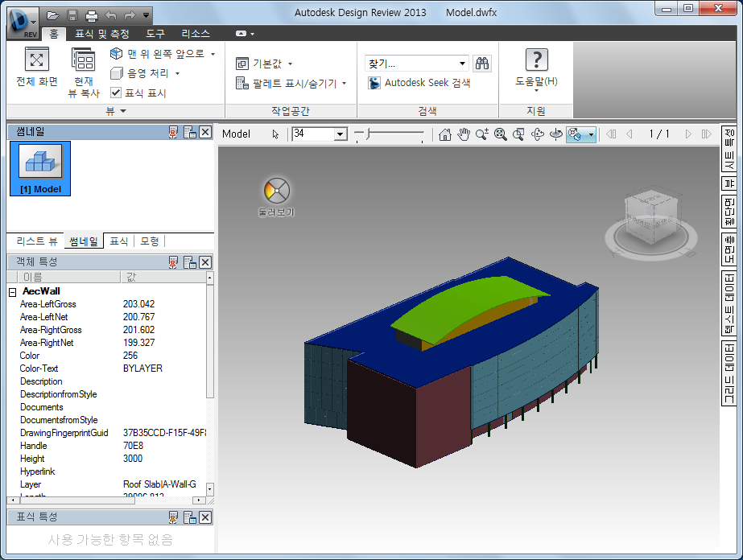743x560 pixels.
Task: Select the Turntable tool
Action: point(555,134)
